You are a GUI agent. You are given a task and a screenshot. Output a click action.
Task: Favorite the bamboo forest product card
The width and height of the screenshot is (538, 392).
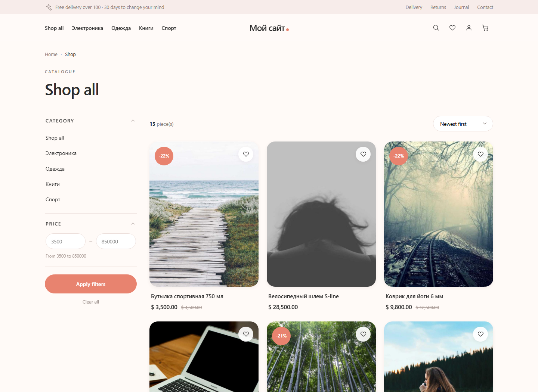363,334
